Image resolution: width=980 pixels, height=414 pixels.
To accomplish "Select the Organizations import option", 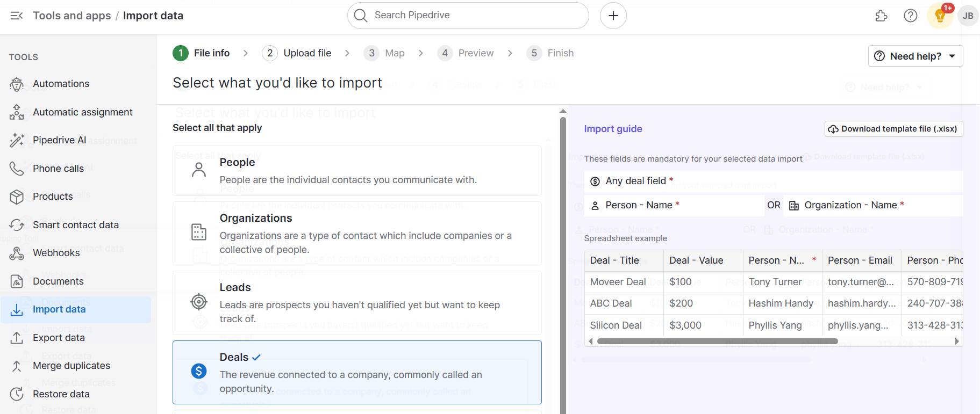I will (357, 234).
